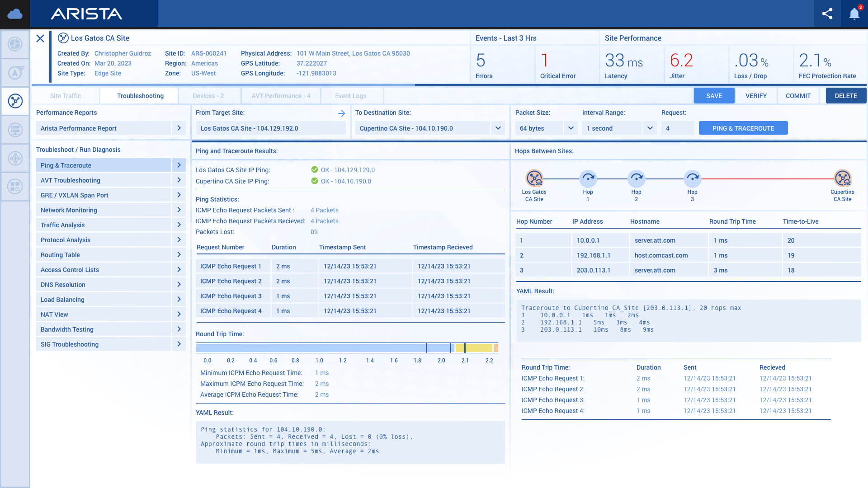Click the COMMIT button
The image size is (868, 488).
[798, 96]
